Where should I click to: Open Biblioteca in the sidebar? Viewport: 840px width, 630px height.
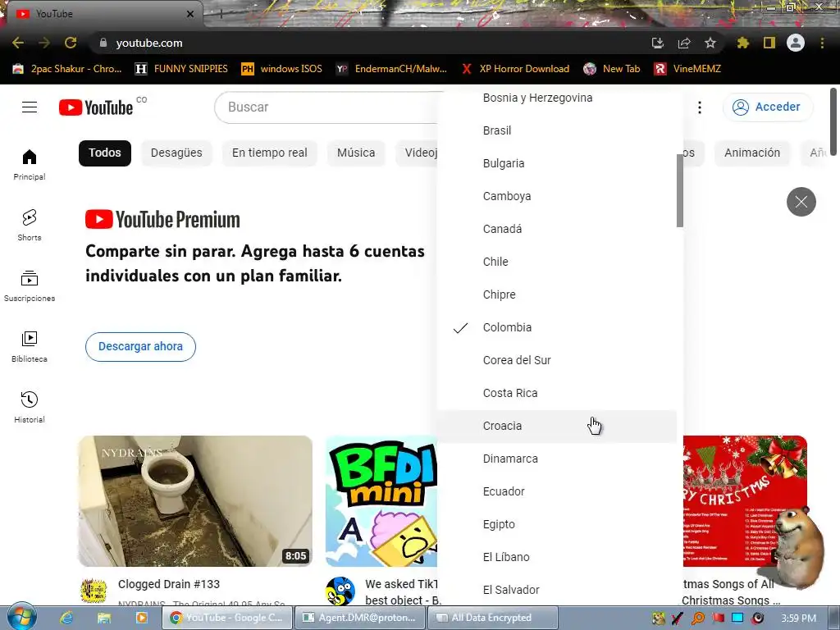click(x=30, y=347)
